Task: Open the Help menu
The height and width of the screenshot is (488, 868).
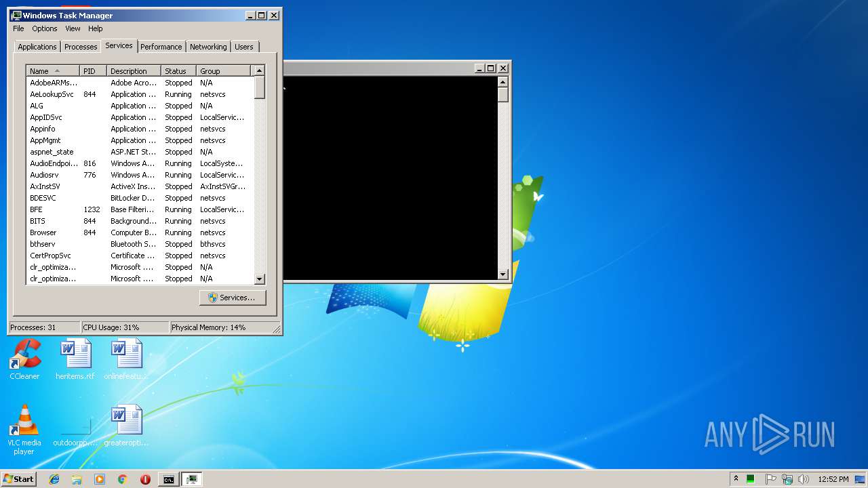Action: click(95, 28)
